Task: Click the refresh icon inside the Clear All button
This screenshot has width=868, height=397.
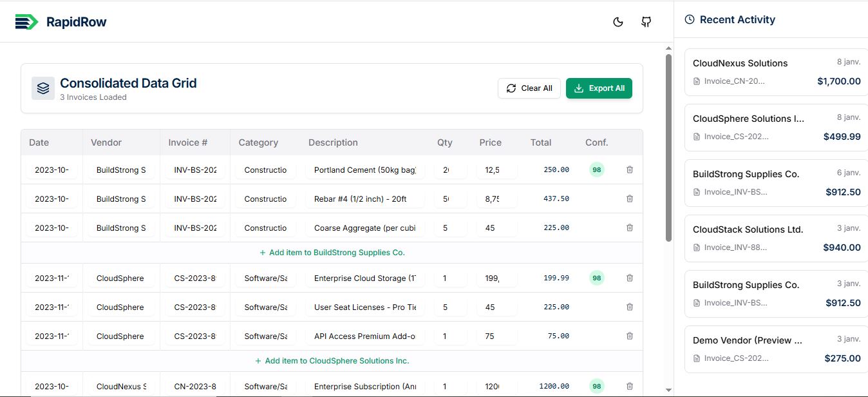Action: [x=511, y=88]
